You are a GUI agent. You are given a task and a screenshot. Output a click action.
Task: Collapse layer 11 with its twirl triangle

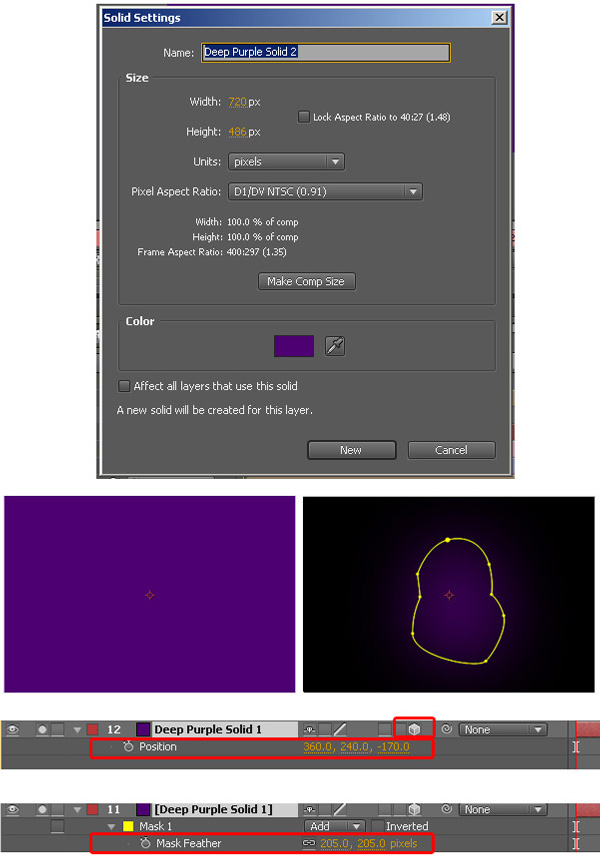(77, 810)
